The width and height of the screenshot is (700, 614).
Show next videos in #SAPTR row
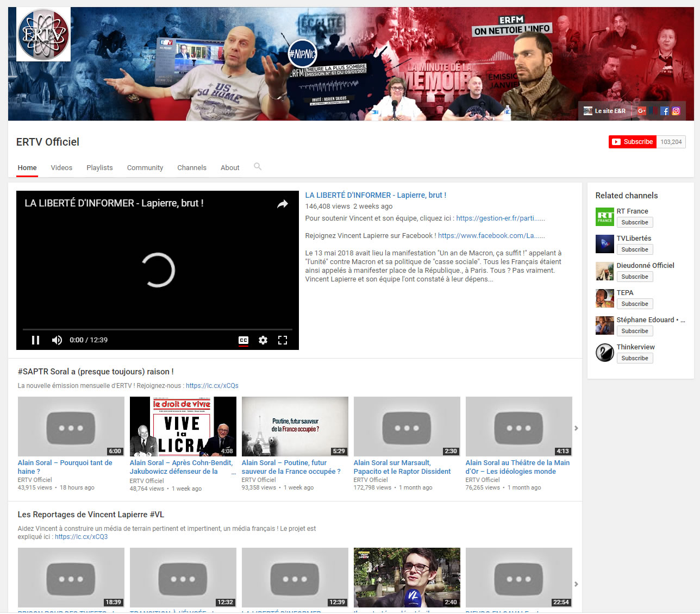pos(576,428)
